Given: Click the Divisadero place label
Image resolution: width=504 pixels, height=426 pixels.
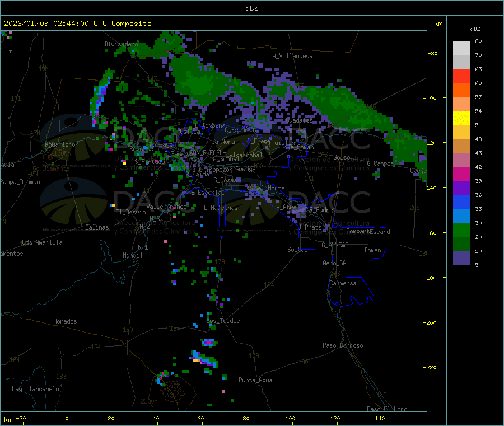Looking at the screenshot, I should pyautogui.click(x=121, y=44).
